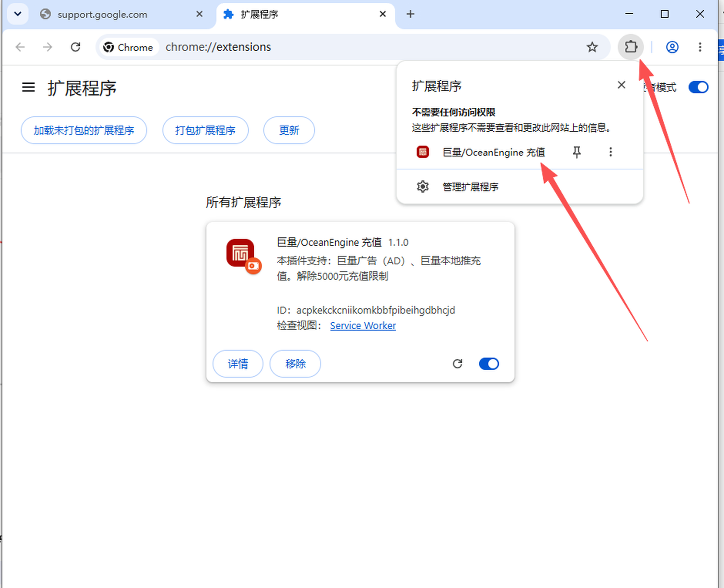This screenshot has height=588, width=724.
Task: Click 巨量/OceanEngine 充值 entry in popup
Action: coord(494,152)
